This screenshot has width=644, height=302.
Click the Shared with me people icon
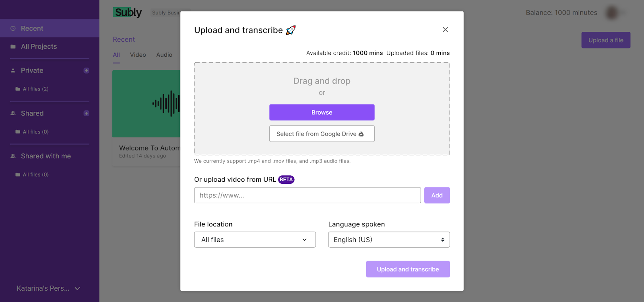click(x=13, y=156)
